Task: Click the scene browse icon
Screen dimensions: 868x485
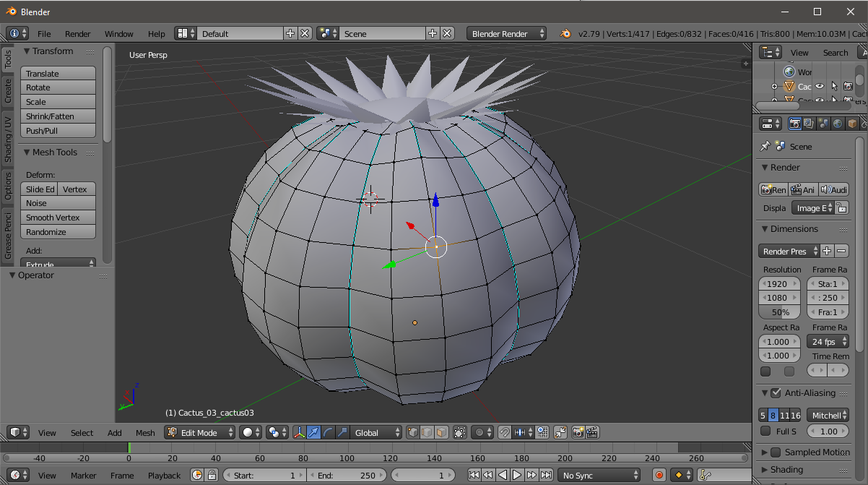Action: (x=328, y=33)
